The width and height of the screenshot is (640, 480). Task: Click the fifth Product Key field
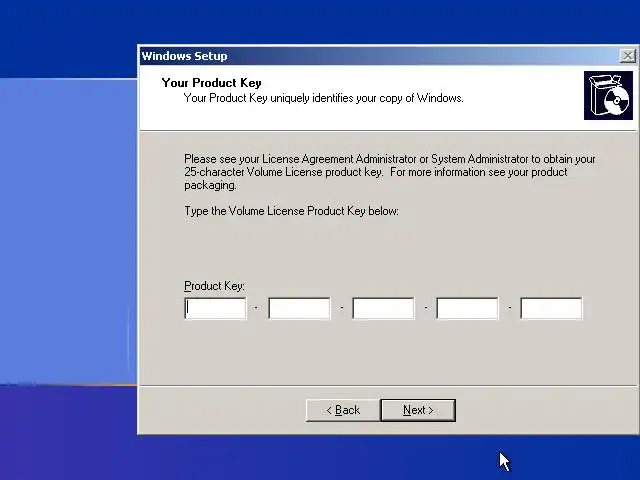[551, 308]
